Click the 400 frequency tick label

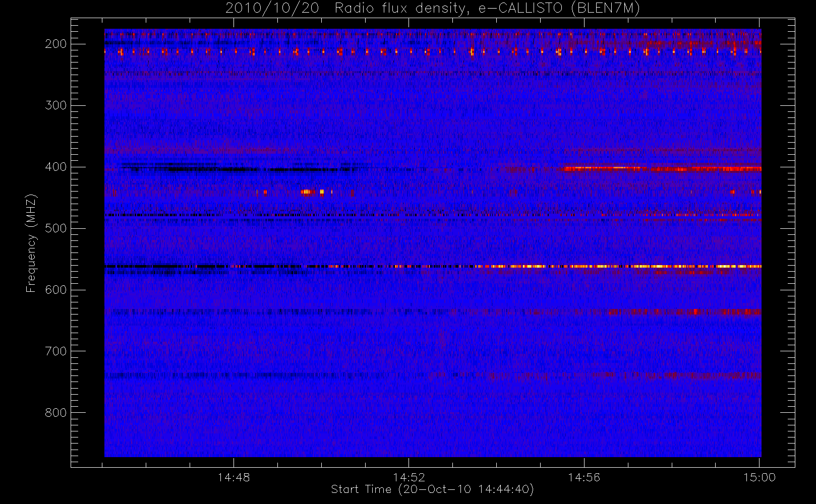point(55,167)
